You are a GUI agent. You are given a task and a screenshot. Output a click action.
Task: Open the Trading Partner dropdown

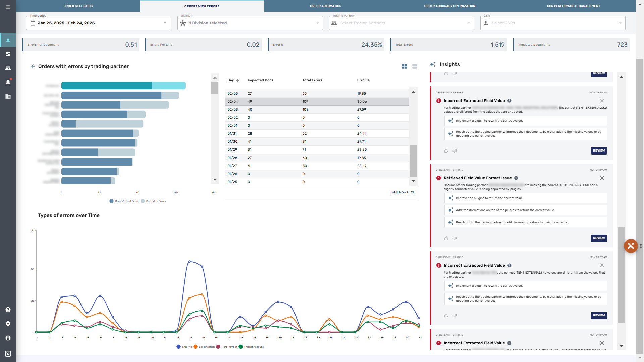401,23
